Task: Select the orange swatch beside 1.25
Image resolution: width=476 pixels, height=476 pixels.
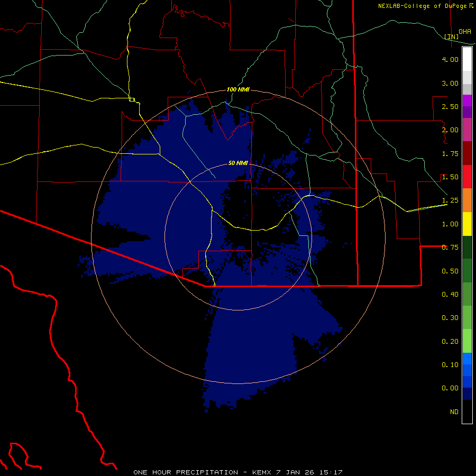Action: click(x=467, y=200)
